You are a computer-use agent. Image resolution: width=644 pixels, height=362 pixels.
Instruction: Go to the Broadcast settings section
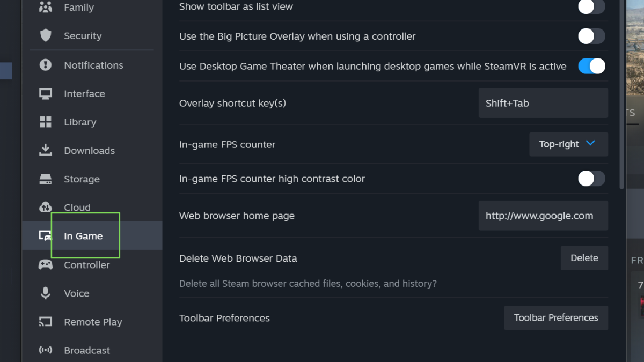click(x=87, y=350)
